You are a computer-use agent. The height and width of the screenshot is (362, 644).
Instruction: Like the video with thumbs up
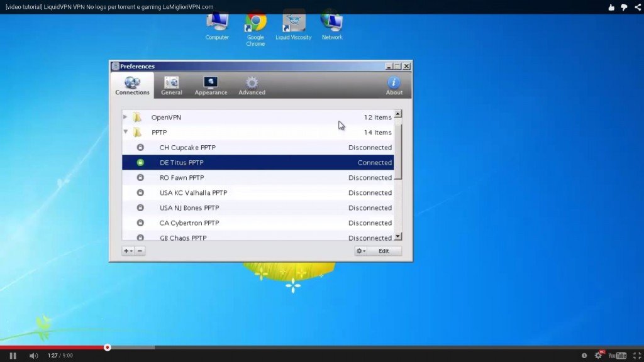tap(611, 7)
